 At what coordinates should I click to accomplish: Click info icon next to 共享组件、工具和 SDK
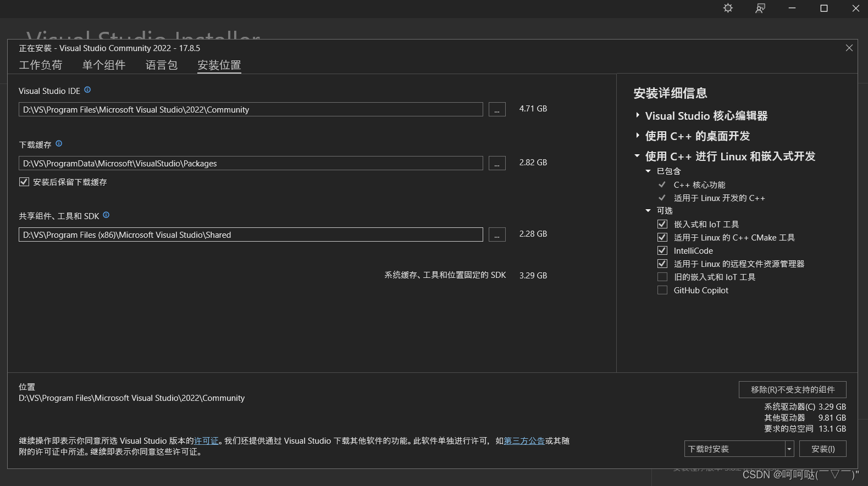click(x=106, y=215)
